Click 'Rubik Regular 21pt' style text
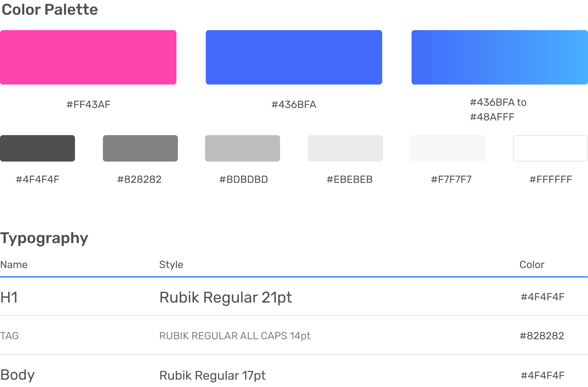588x387 pixels. point(226,297)
